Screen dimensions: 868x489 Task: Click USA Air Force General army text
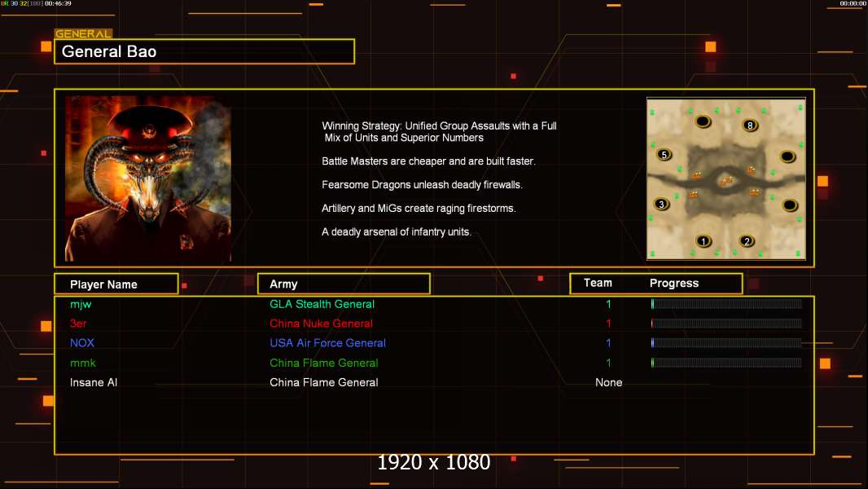(x=327, y=343)
